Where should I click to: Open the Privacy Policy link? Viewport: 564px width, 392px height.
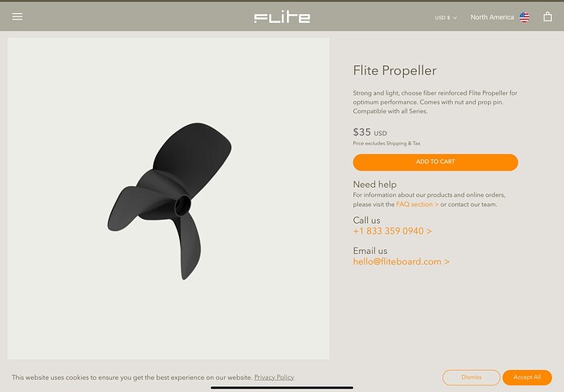274,377
